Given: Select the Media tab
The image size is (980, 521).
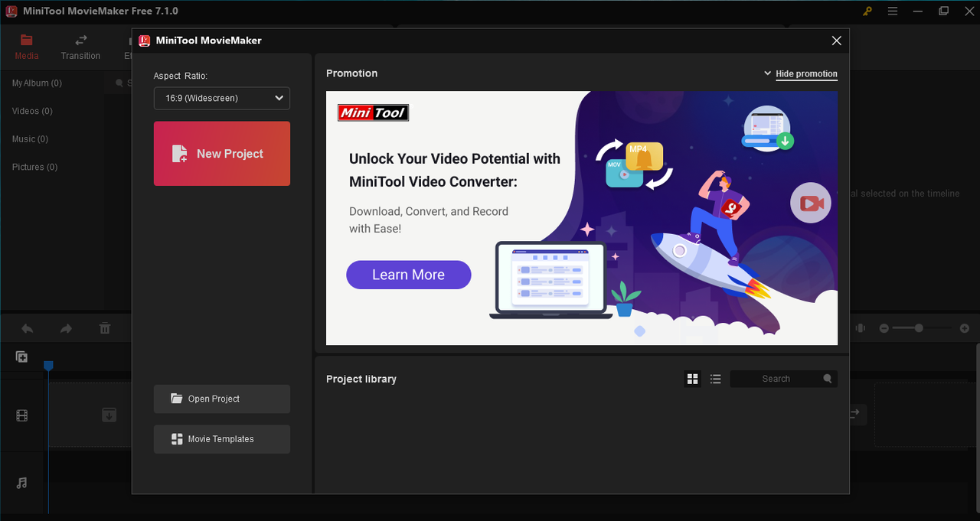Looking at the screenshot, I should (26, 46).
